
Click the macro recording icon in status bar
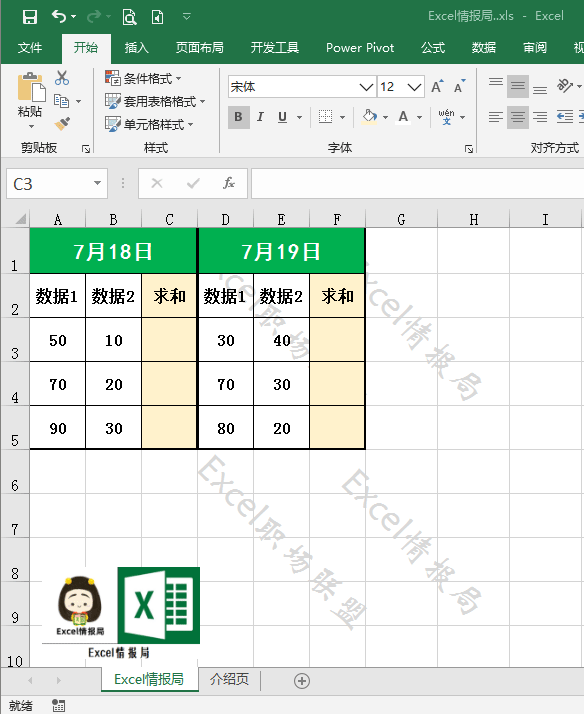click(58, 705)
